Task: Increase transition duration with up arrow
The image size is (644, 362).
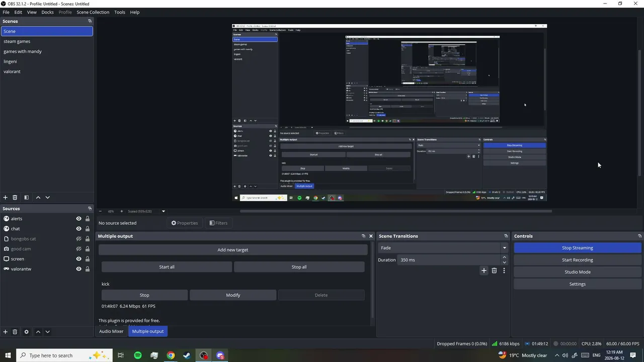Action: (x=504, y=257)
